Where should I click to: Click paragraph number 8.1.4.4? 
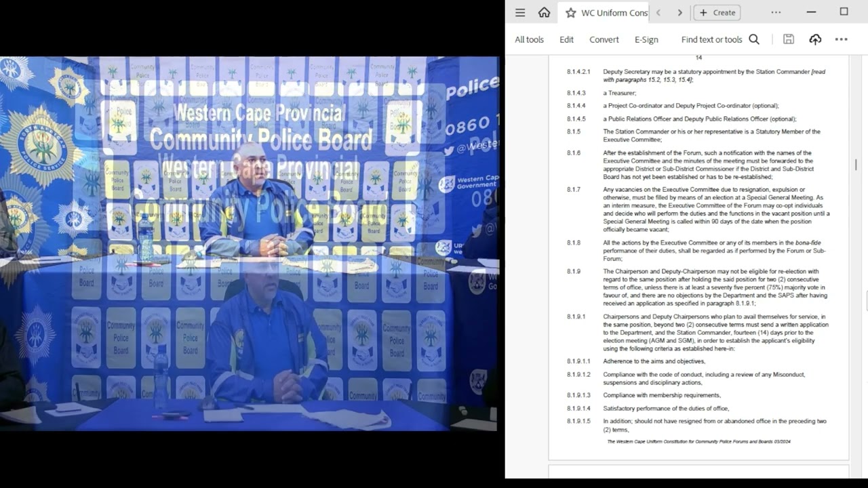(x=576, y=106)
